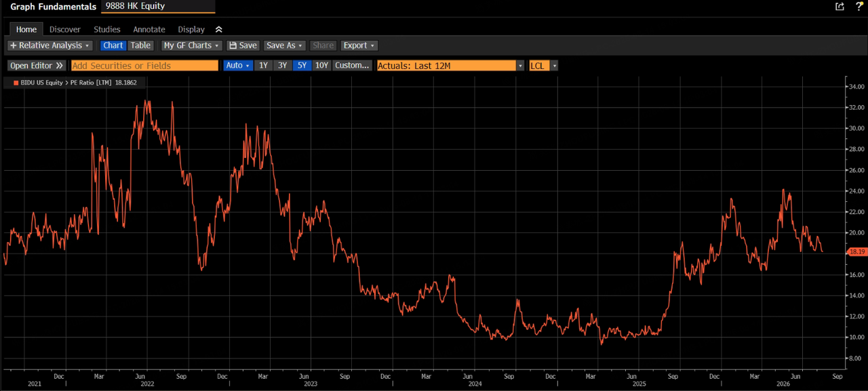Expand the Actuals: Last 12M dropdown arrow
Screen dimensions: 868x391
(521, 66)
